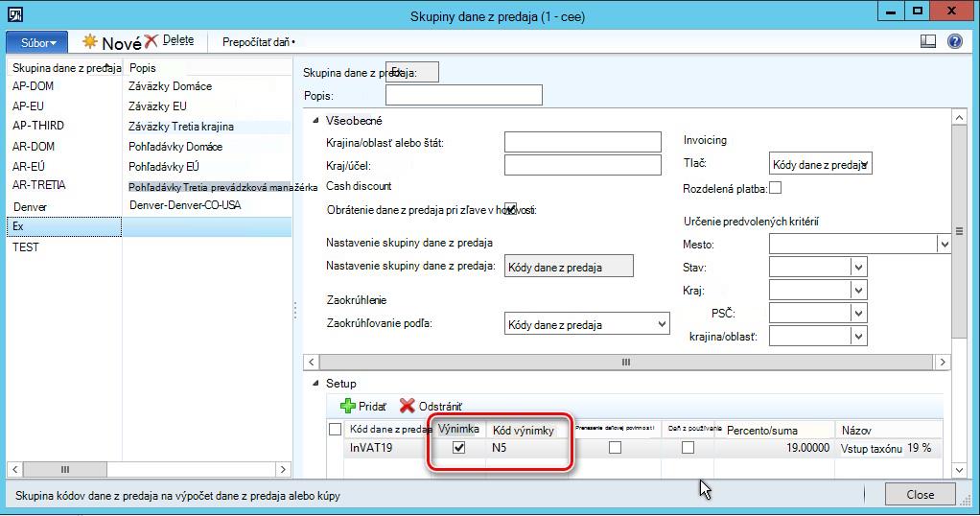Click the Všeobecné horizontal scrollbar left arrow

(x=312, y=362)
